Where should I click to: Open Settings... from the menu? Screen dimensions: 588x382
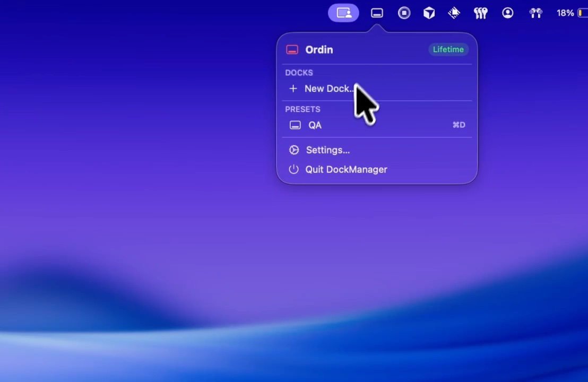pyautogui.click(x=377, y=150)
